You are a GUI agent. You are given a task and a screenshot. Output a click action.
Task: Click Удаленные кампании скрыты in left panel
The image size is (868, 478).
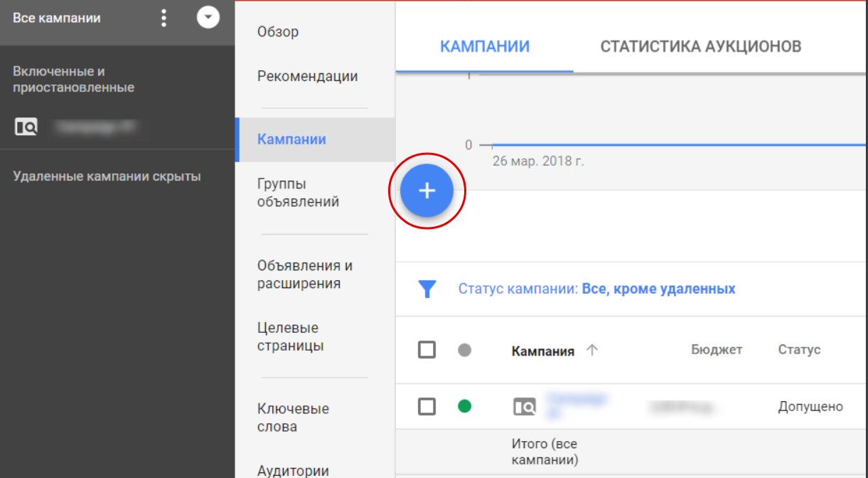click(107, 176)
